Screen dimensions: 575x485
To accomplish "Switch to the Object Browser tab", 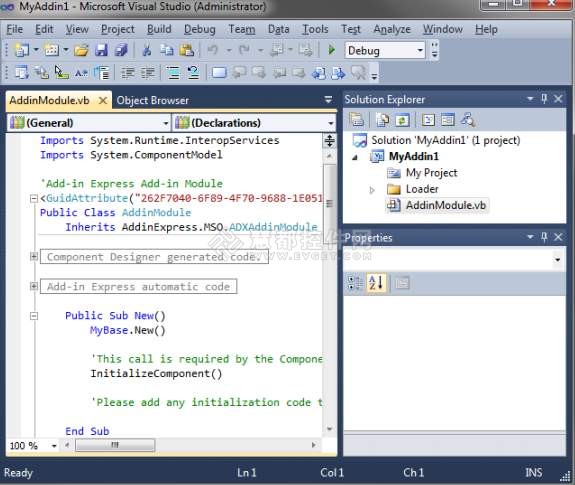I will (153, 100).
